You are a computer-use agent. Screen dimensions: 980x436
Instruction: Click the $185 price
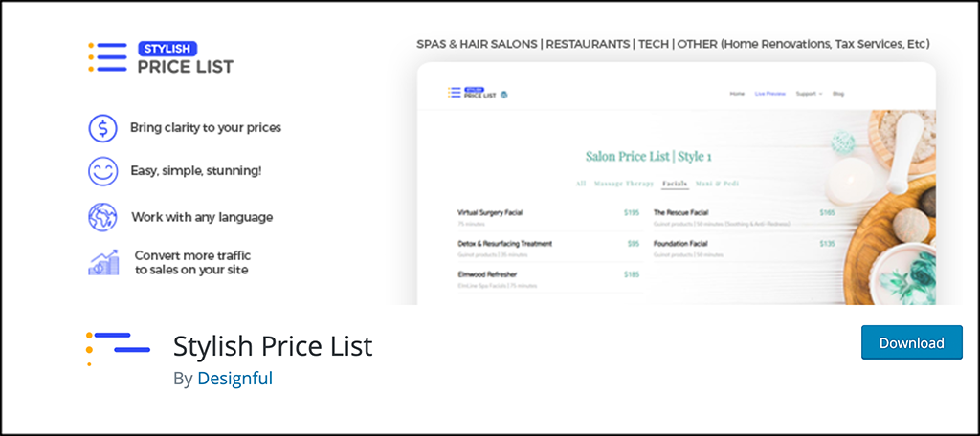coord(632,274)
